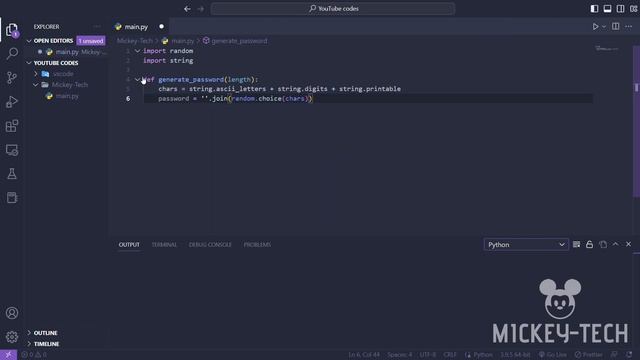Viewport: 640px width, 360px height.
Task: Toggle primary side bar visibility
Action: [594, 9]
